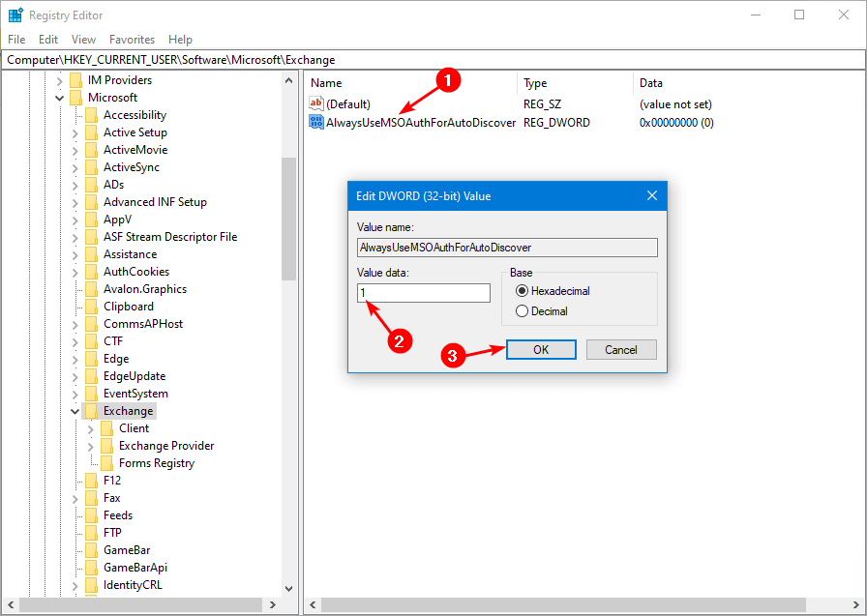Click the Microsoft folder icon in tree

[76, 98]
